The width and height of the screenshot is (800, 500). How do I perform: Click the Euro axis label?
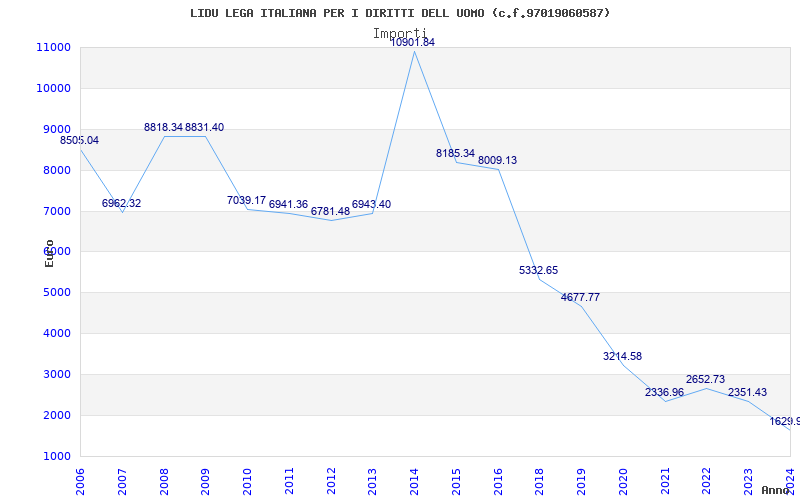[49, 254]
